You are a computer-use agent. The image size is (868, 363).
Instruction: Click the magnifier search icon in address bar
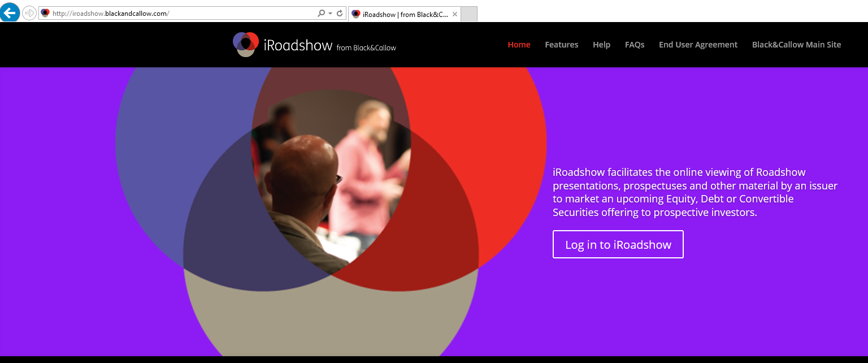321,14
